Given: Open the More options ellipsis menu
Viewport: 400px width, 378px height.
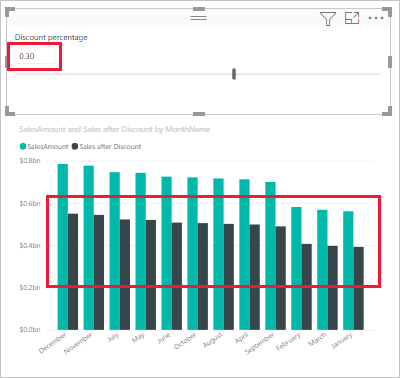Looking at the screenshot, I should [376, 18].
